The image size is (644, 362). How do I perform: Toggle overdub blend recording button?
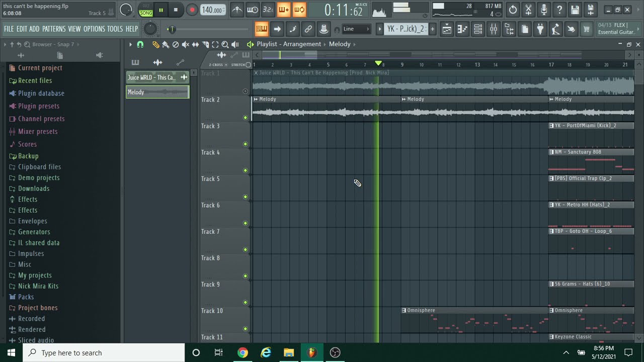tap(284, 10)
